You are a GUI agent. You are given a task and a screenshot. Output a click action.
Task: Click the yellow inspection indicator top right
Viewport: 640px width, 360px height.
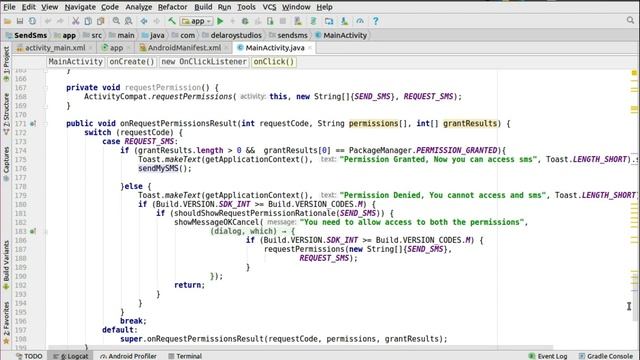tap(634, 73)
